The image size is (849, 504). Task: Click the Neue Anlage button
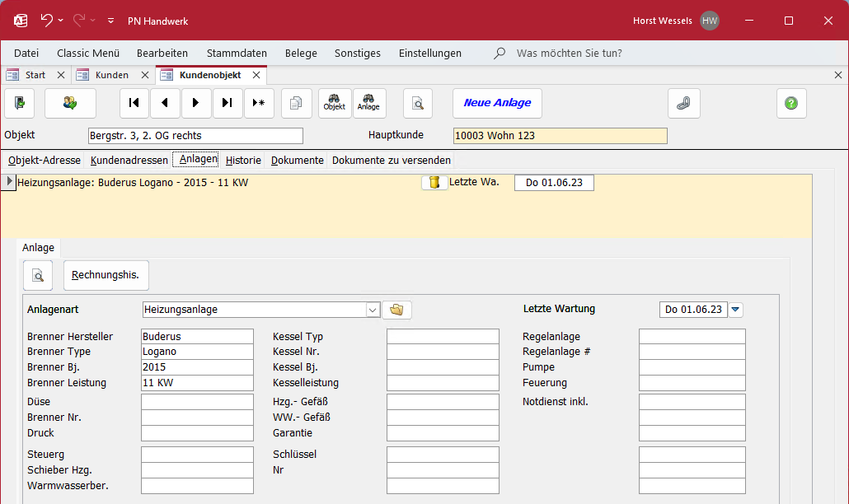(497, 103)
